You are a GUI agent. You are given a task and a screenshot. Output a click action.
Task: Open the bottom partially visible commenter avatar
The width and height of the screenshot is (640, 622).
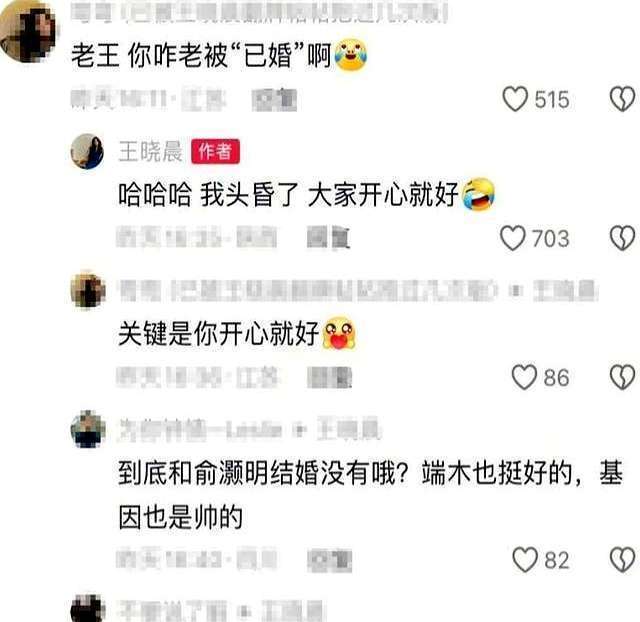(x=88, y=609)
